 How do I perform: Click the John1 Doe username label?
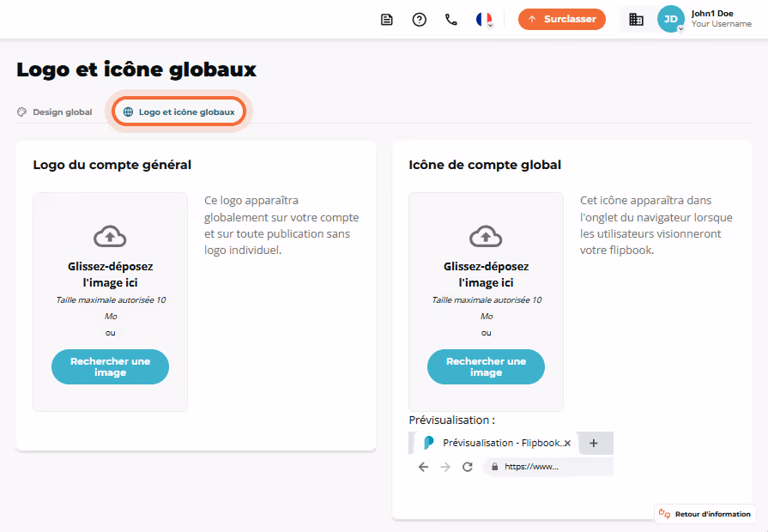(712, 14)
